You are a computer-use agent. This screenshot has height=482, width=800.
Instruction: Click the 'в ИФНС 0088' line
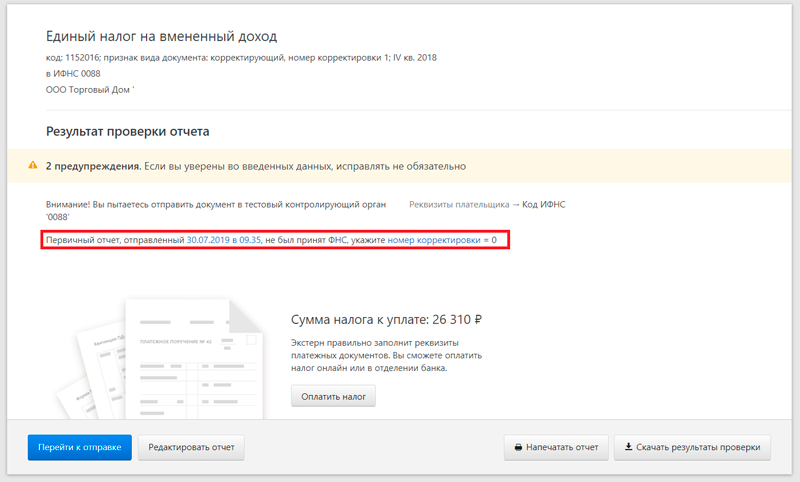click(x=74, y=74)
